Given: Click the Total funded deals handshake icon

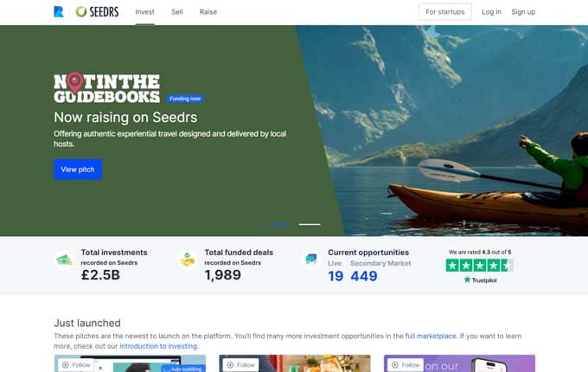Looking at the screenshot, I should (x=188, y=260).
